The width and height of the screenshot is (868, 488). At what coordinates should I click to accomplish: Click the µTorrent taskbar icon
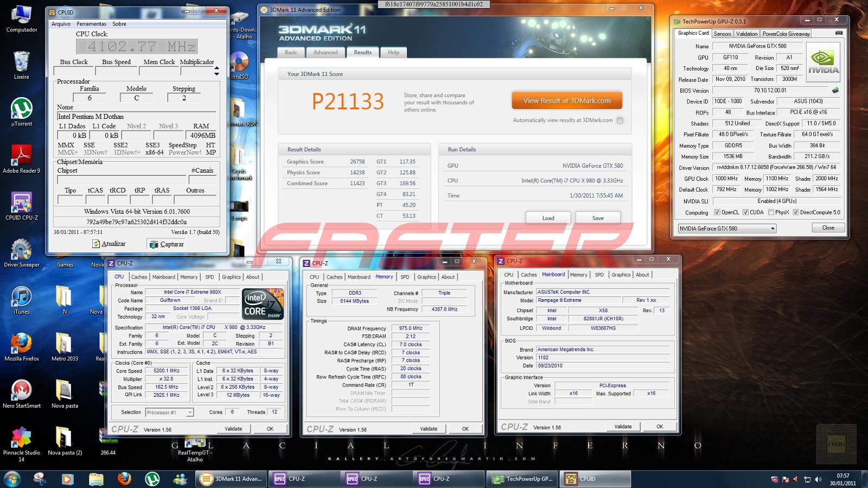[x=152, y=479]
